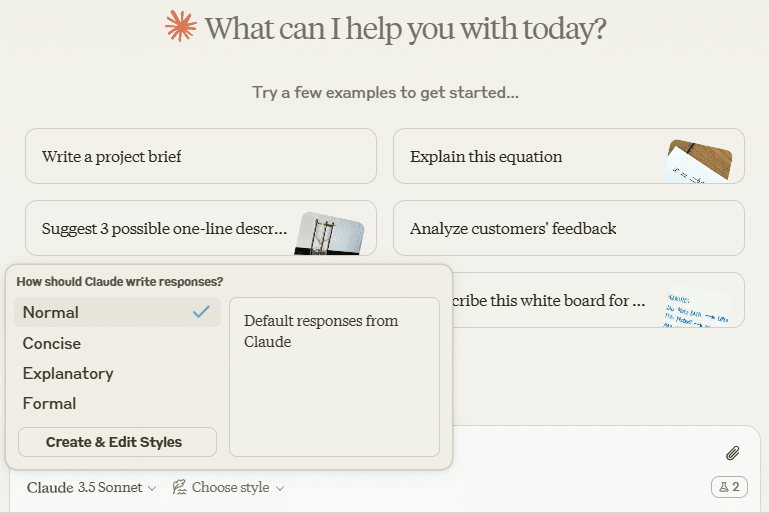Screen dimensions: 769x513
Task: Open the equation photo thumbnail
Action: [x=698, y=161]
